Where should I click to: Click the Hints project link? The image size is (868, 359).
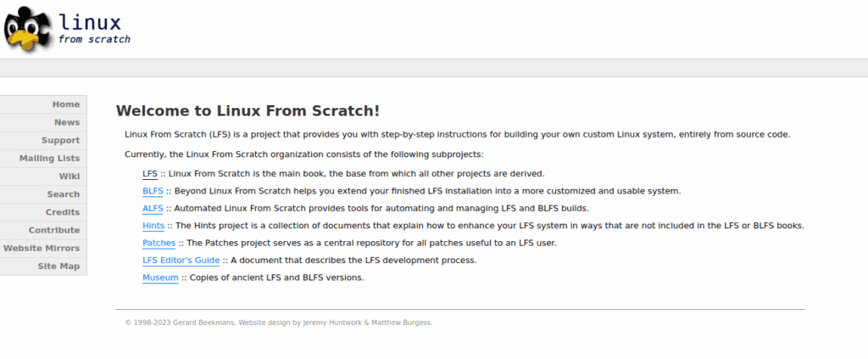click(x=153, y=226)
